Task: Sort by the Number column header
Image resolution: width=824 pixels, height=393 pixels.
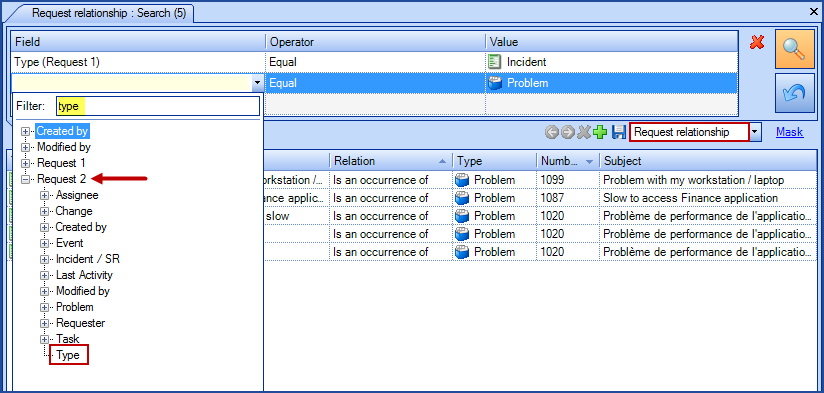Action: (x=568, y=161)
